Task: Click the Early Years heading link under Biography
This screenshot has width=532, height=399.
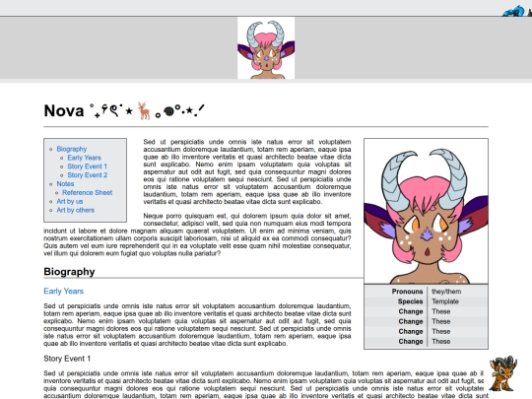Action: (x=63, y=291)
